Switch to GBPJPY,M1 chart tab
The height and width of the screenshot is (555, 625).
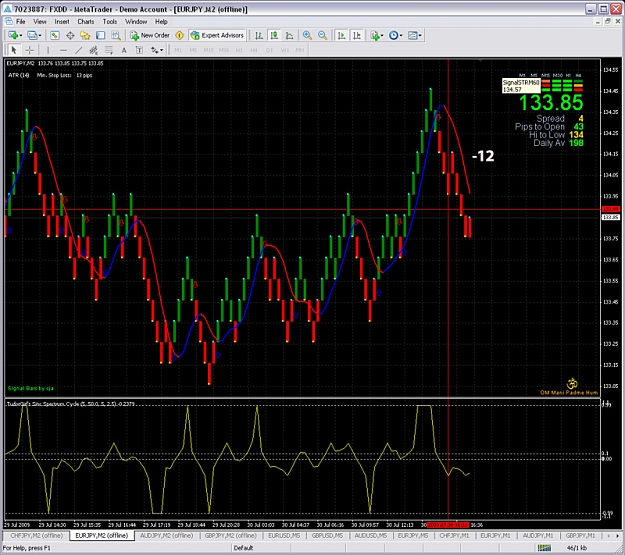[580, 535]
